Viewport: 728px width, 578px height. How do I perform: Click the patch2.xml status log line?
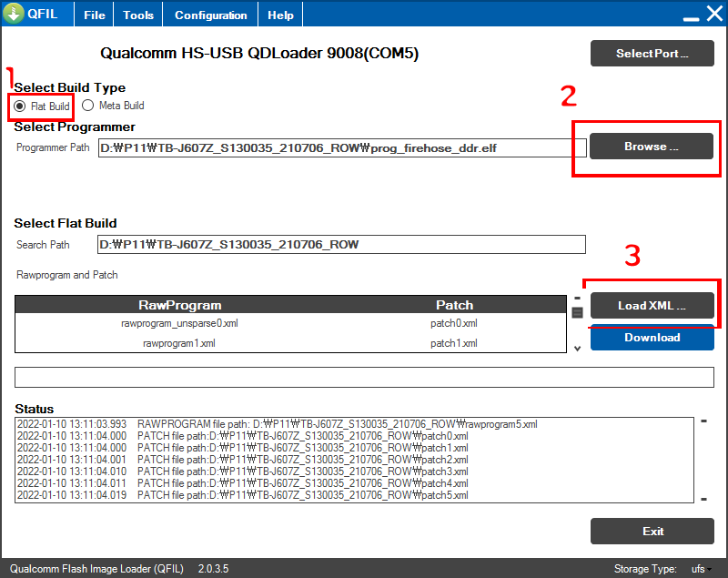pos(242,459)
